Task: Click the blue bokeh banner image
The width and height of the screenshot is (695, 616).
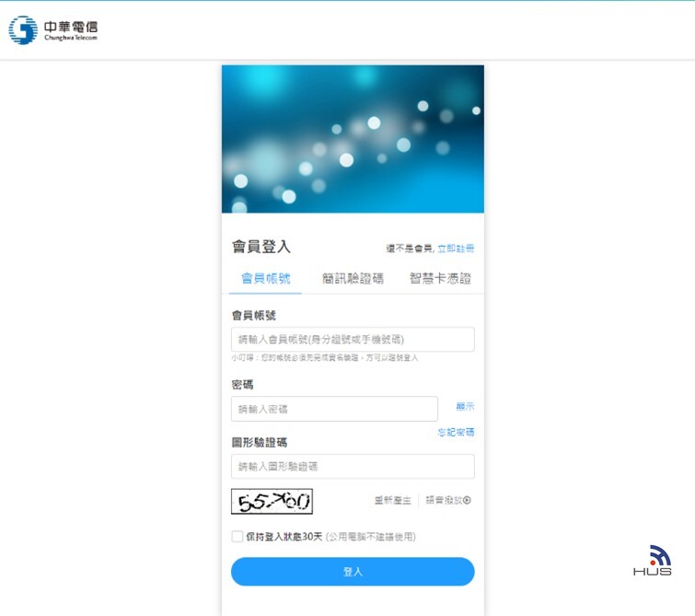Action: [x=353, y=139]
